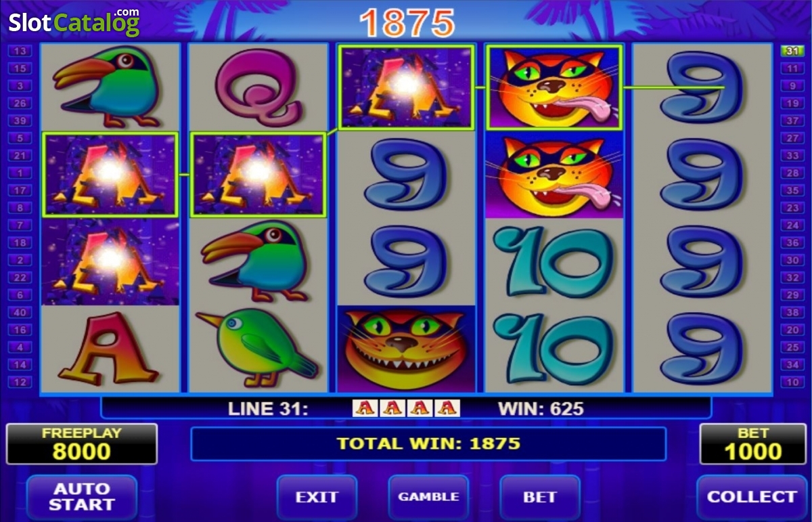Click the BET 1000 amount display
The width and height of the screenshot is (812, 522).
pyautogui.click(x=753, y=444)
